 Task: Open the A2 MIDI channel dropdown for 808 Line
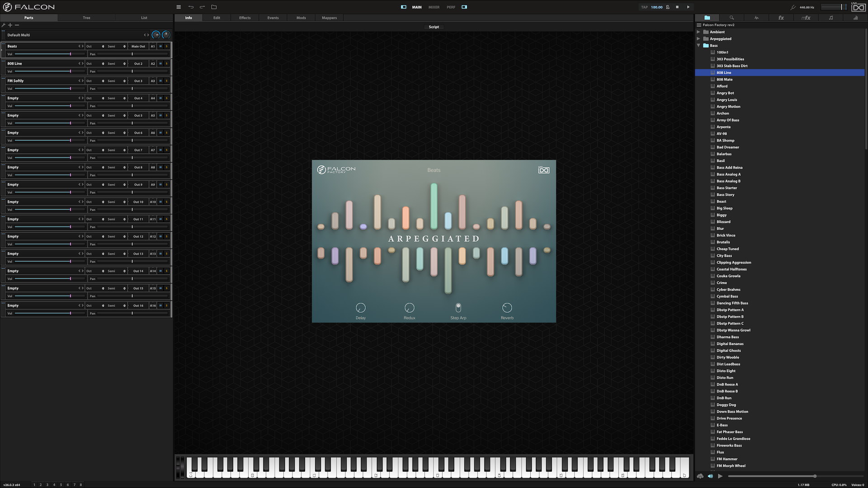(x=153, y=64)
